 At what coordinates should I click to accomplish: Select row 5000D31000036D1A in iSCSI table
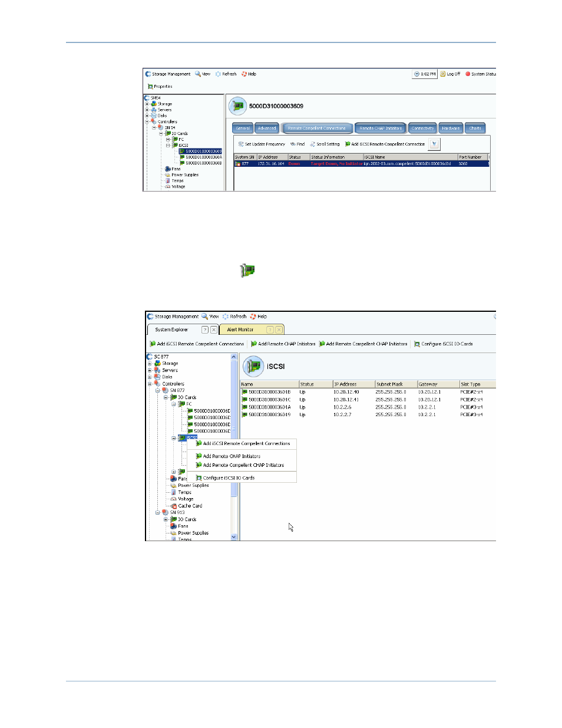pyautogui.click(x=368, y=407)
